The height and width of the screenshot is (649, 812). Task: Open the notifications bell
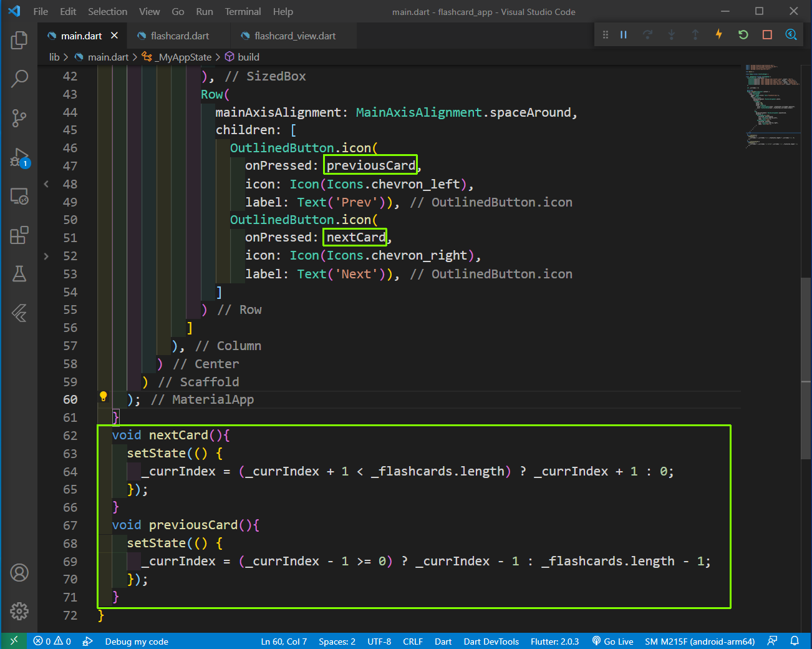[795, 641]
